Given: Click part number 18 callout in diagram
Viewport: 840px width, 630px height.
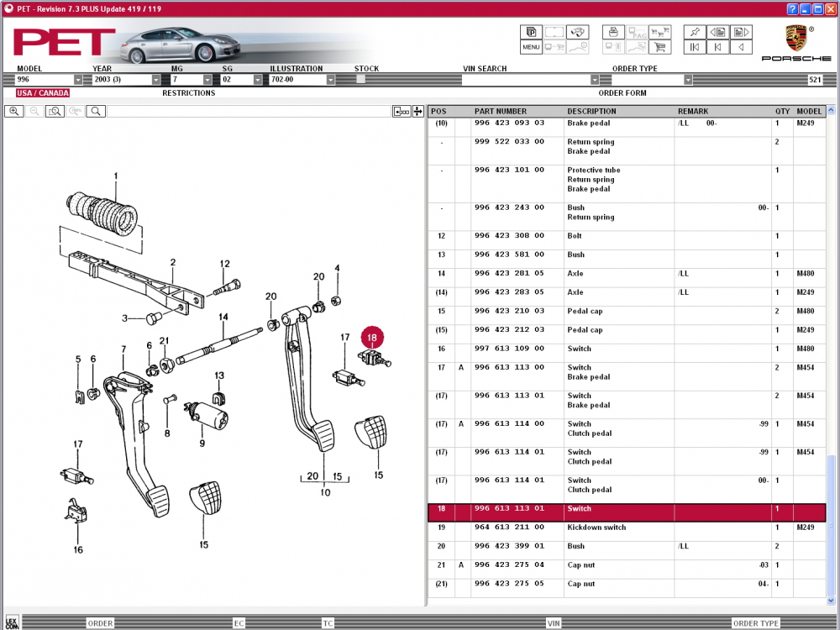Looking at the screenshot, I should click(x=372, y=338).
